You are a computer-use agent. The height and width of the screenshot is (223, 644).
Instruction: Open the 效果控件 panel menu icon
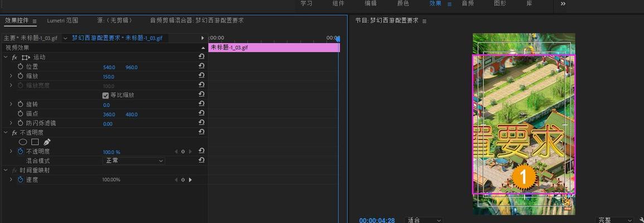pyautogui.click(x=35, y=21)
